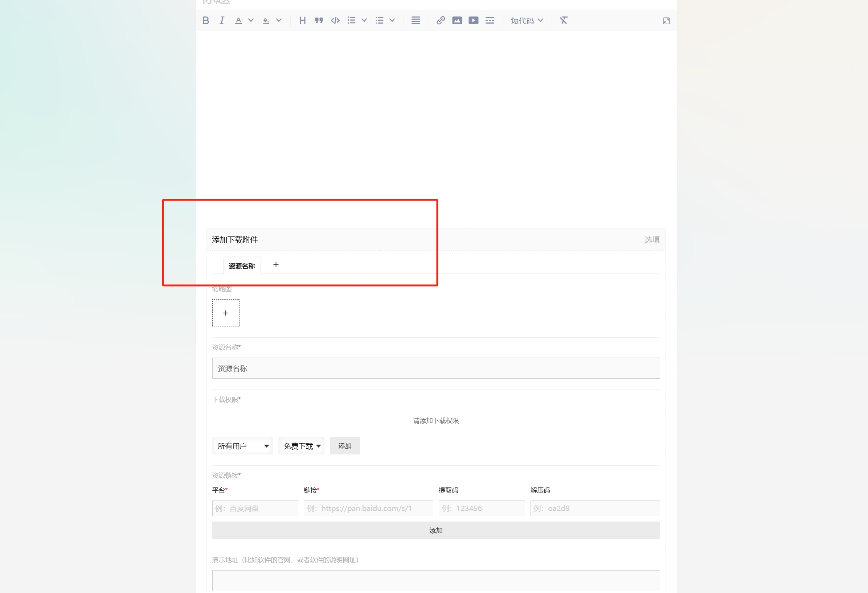The width and height of the screenshot is (868, 593).
Task: Open the 所有用户 user select dropdown
Action: (x=242, y=446)
